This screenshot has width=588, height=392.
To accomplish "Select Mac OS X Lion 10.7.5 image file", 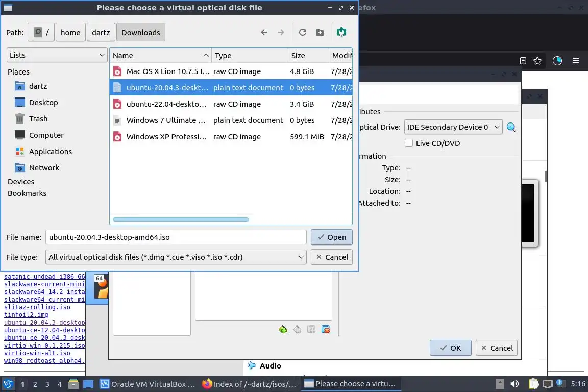I will pyautogui.click(x=231, y=71).
